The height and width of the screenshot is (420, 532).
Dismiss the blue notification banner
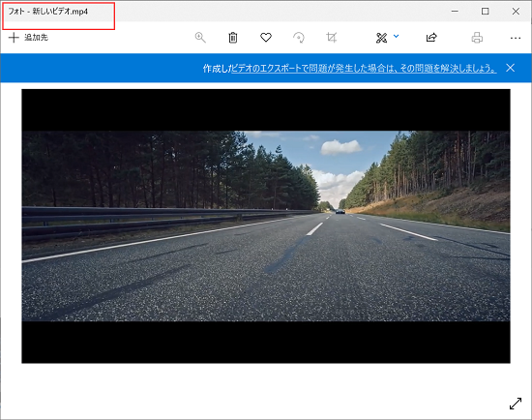tap(510, 68)
